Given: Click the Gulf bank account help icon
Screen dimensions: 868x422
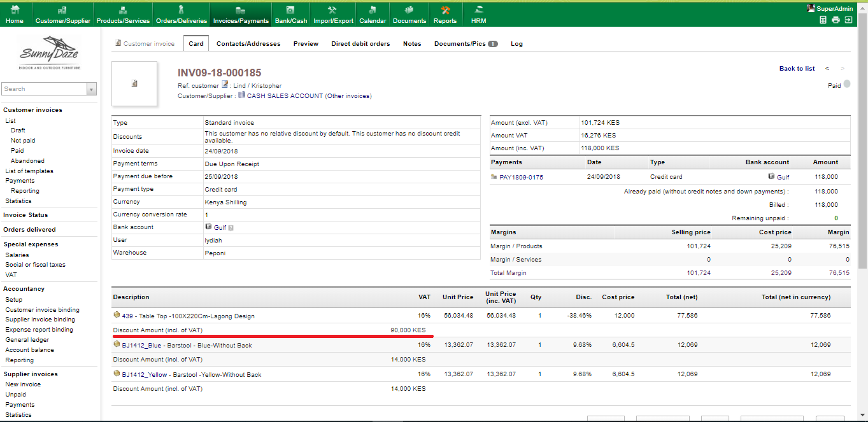Looking at the screenshot, I should 231,228.
